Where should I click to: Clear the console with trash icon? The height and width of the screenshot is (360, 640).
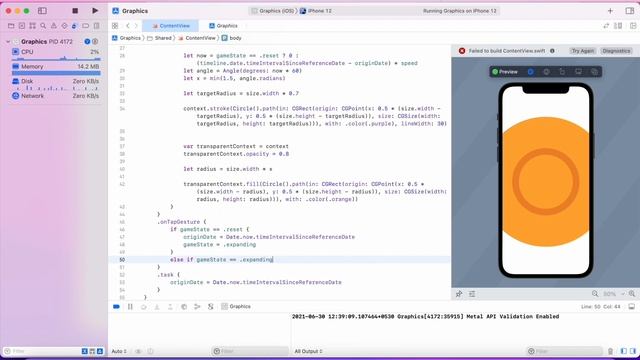pos(611,351)
